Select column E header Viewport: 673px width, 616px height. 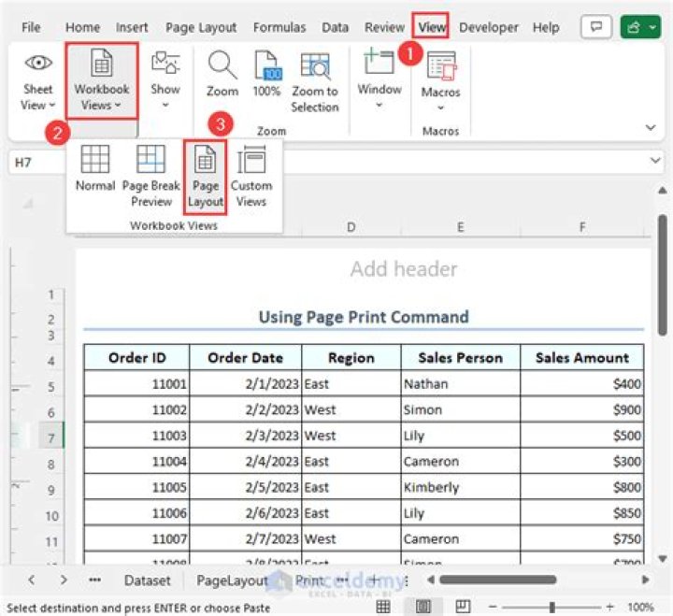coord(461,226)
